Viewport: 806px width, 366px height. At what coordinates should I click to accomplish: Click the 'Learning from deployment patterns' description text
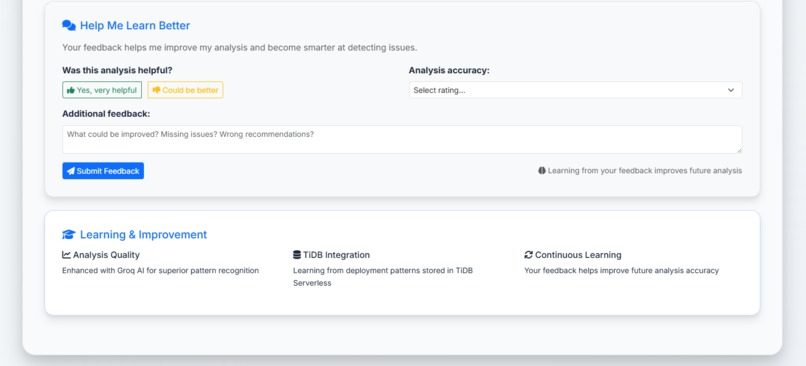(x=383, y=277)
